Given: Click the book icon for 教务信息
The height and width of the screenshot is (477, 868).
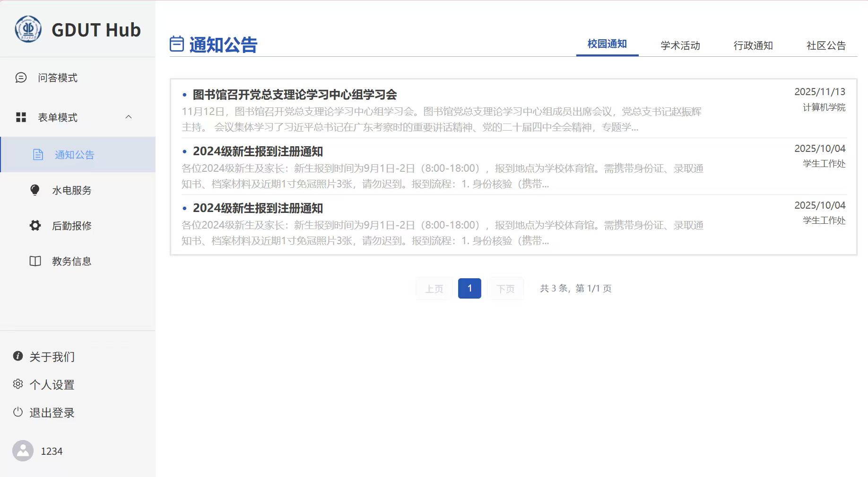Looking at the screenshot, I should [35, 261].
